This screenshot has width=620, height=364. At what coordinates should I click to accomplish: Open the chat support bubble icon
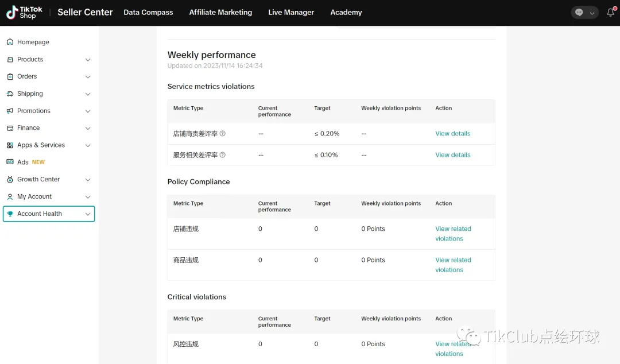[579, 12]
